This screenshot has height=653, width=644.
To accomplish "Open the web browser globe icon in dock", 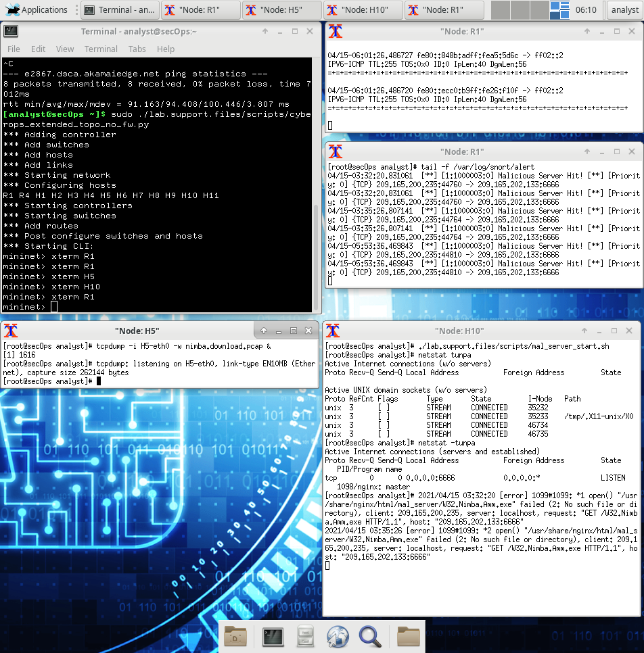I will [x=338, y=636].
